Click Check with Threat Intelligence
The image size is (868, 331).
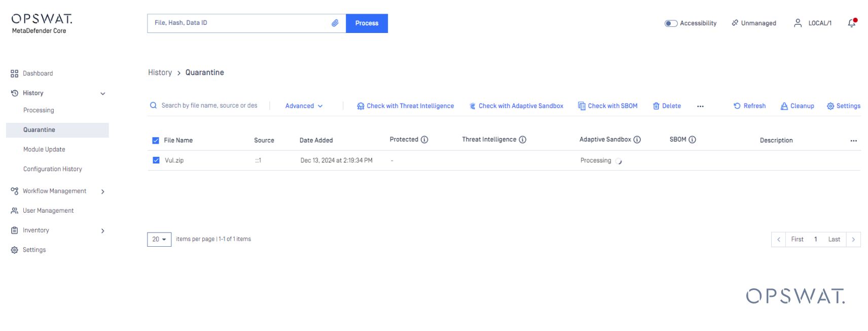coord(405,106)
